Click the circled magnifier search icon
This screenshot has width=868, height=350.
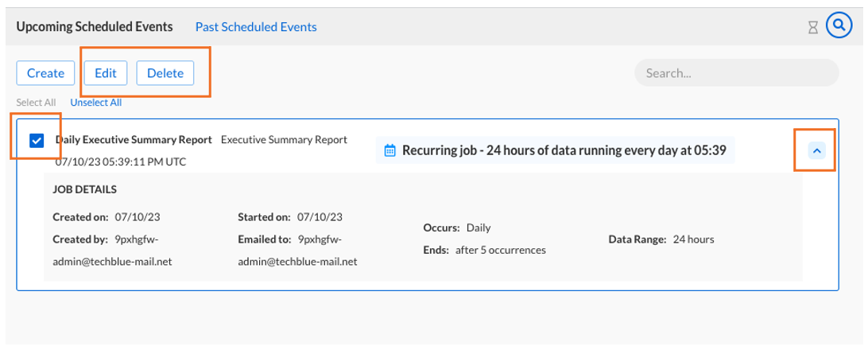click(839, 26)
